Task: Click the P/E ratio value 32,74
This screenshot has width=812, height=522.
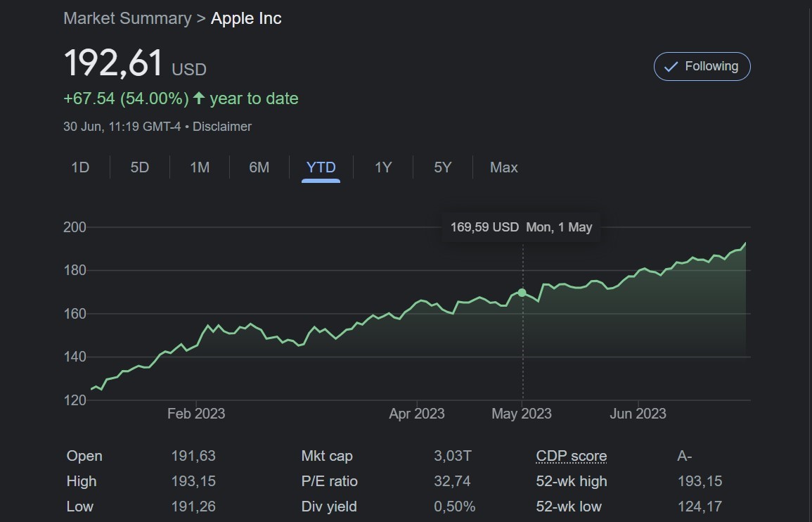Action: point(452,481)
